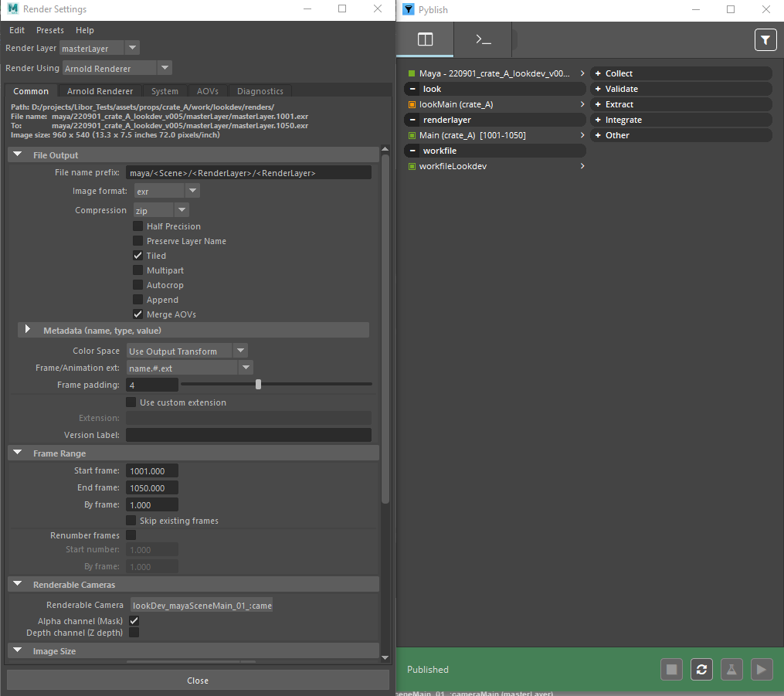Viewport: 784px width, 696px height.
Task: Collapse the File Output section
Action: 18,154
